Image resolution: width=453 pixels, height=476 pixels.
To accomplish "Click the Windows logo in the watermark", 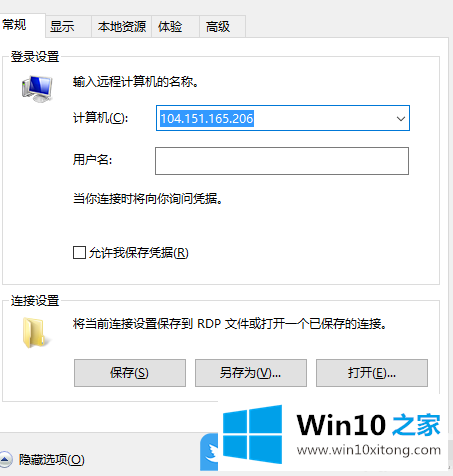I will click(252, 434).
